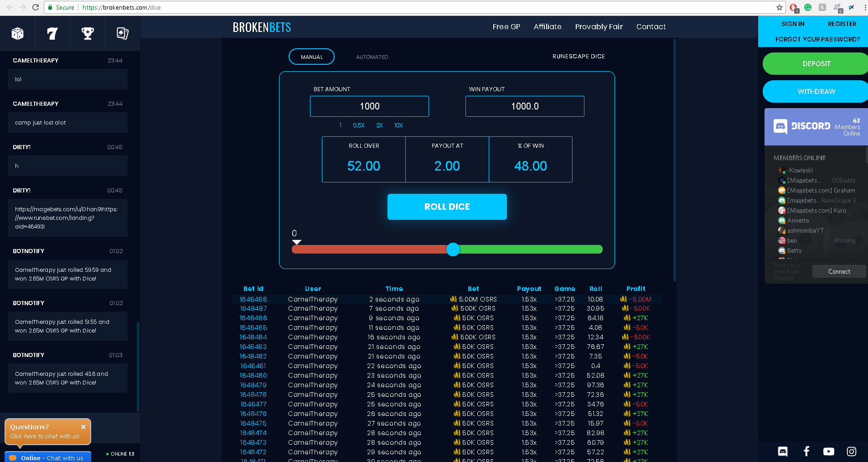The height and width of the screenshot is (462, 868).
Task: Click the WITHDRAW button
Action: 816,92
